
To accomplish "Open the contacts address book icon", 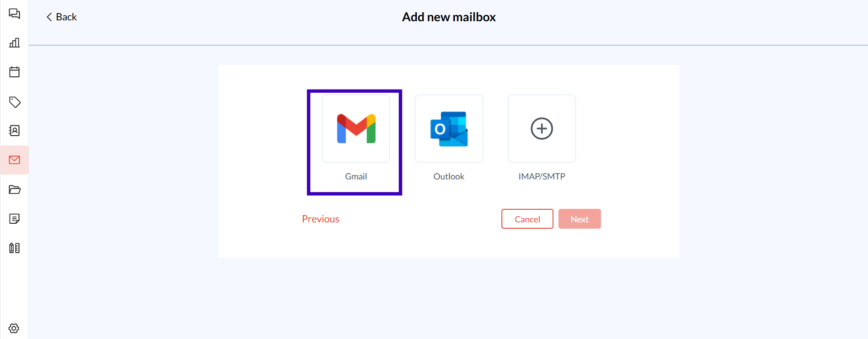I will 14,131.
